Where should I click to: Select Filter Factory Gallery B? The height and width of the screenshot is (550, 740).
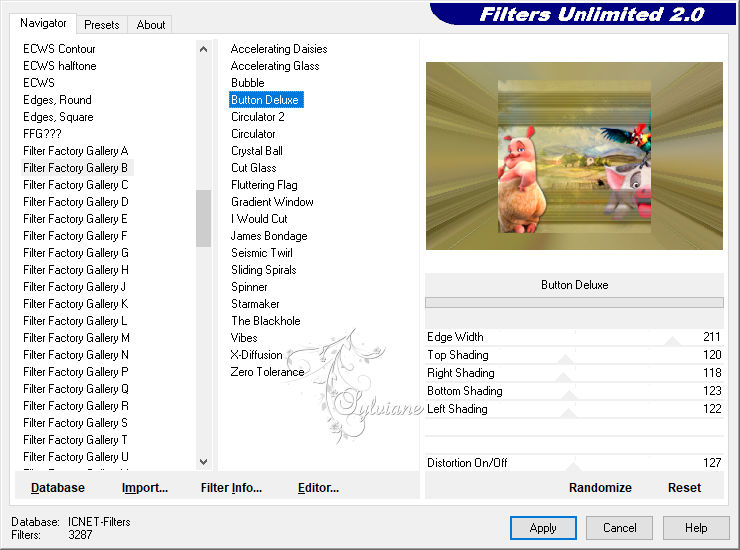point(76,168)
